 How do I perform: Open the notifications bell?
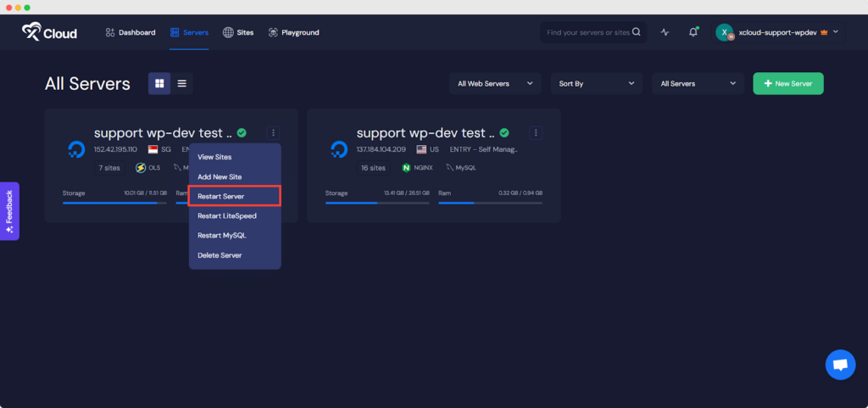[x=693, y=32]
